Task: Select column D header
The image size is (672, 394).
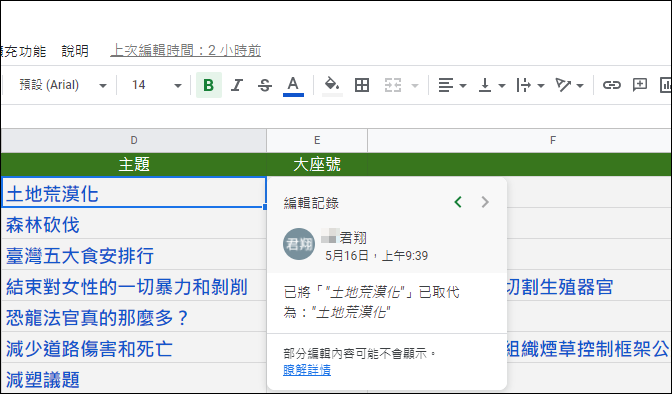Action: [x=134, y=140]
